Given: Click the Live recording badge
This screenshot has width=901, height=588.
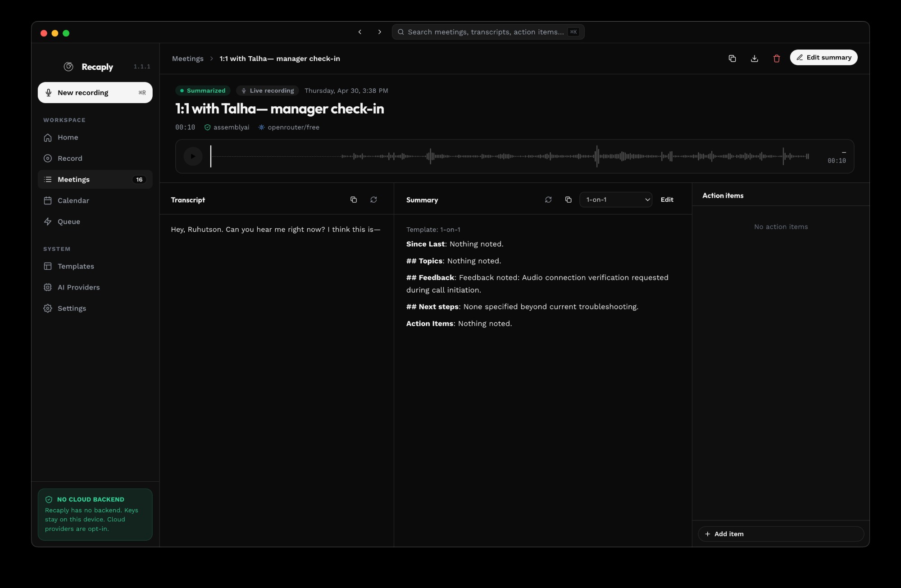Looking at the screenshot, I should 268,90.
